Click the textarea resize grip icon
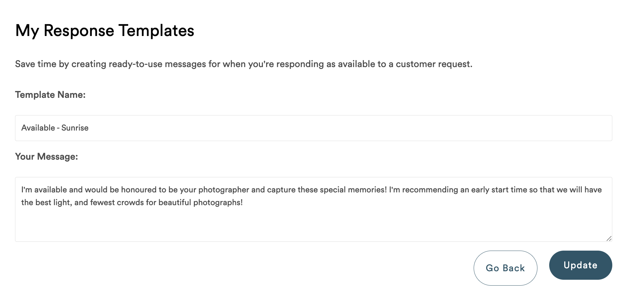The width and height of the screenshot is (644, 301). [x=609, y=238]
